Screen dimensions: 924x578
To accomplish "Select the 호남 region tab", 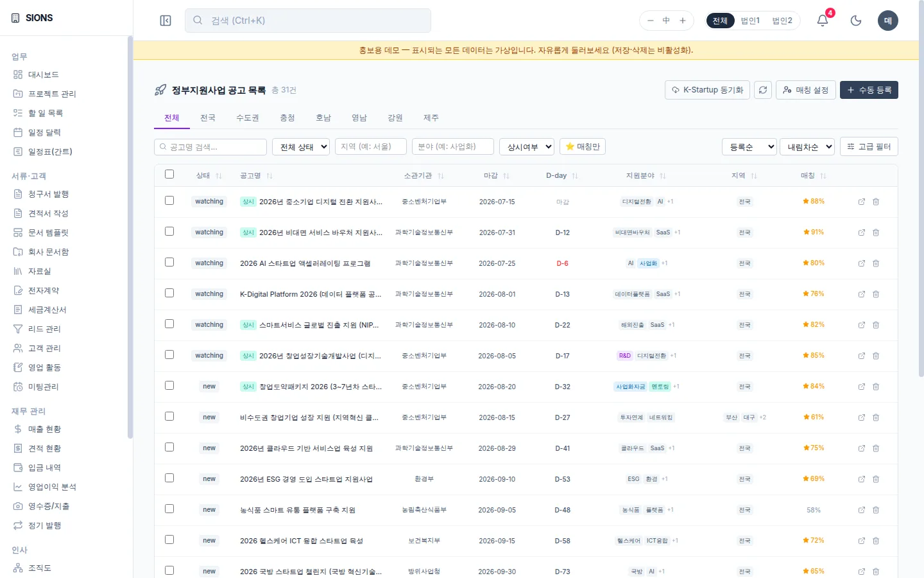I will [323, 118].
